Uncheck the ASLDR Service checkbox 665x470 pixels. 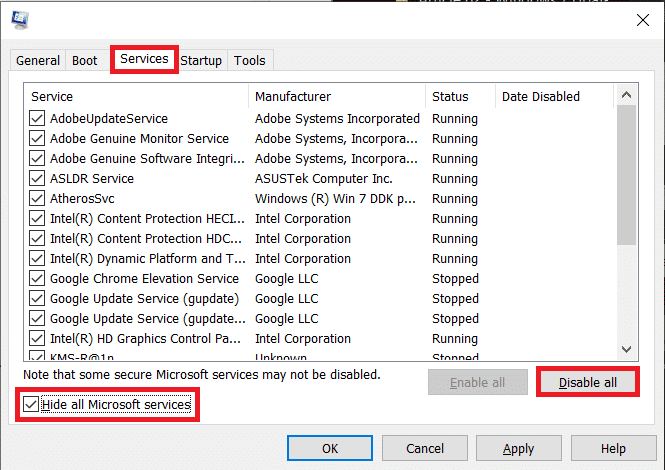[x=37, y=179]
